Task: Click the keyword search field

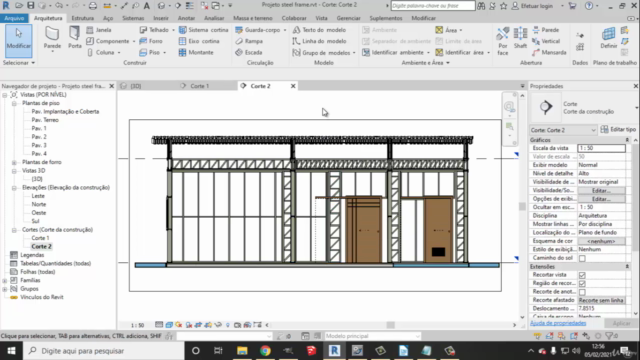Action: [433, 6]
